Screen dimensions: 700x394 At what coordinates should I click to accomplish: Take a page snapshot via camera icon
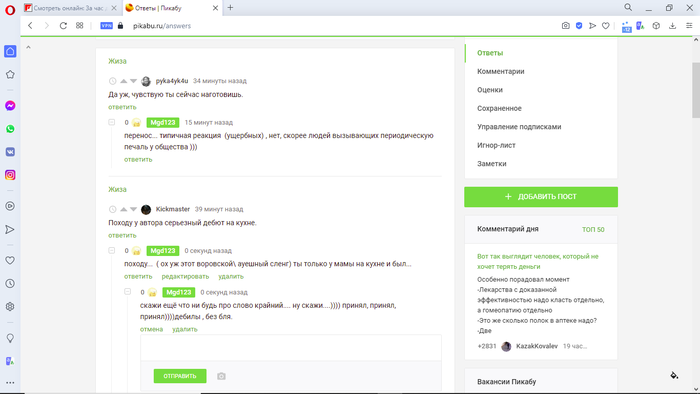pyautogui.click(x=566, y=26)
